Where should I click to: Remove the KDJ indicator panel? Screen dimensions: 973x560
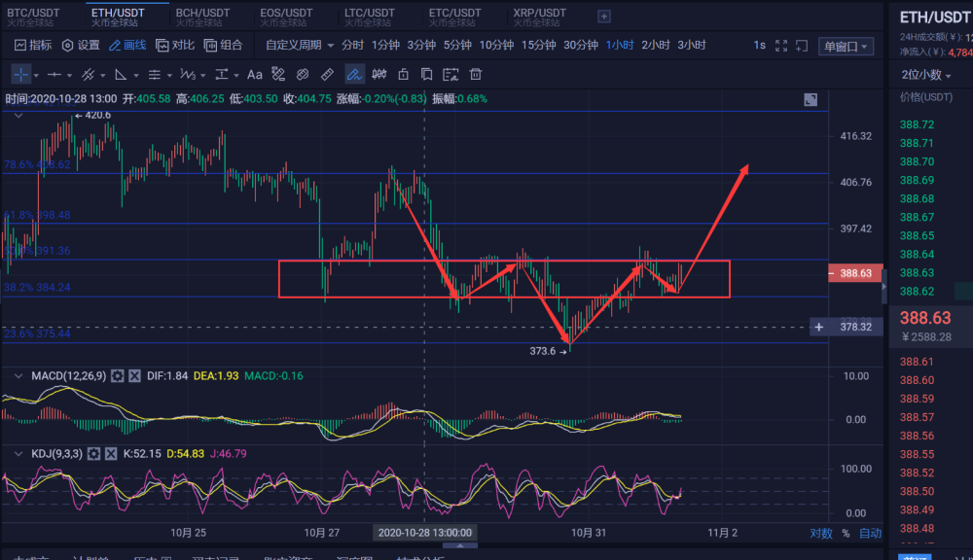(x=111, y=454)
